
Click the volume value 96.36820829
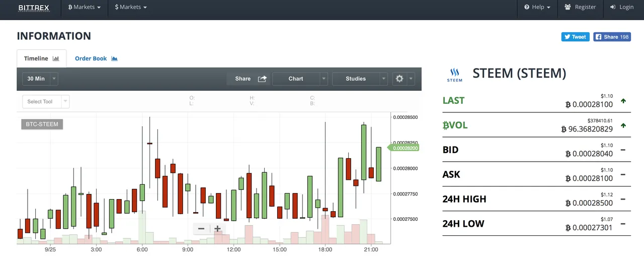coord(587,130)
